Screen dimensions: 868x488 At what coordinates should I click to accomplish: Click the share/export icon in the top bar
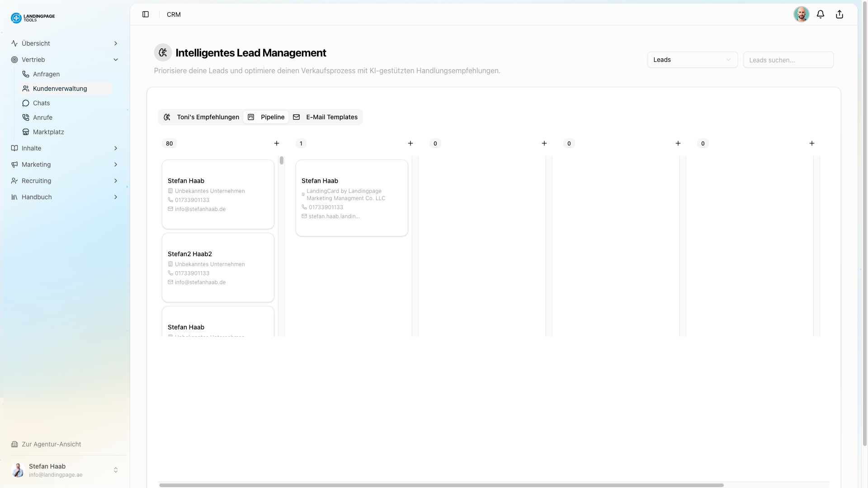point(840,14)
